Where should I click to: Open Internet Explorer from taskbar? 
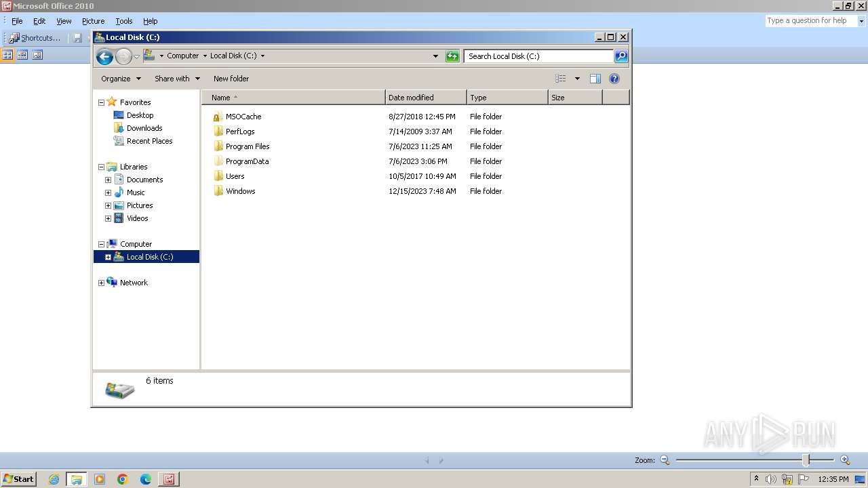coord(54,479)
